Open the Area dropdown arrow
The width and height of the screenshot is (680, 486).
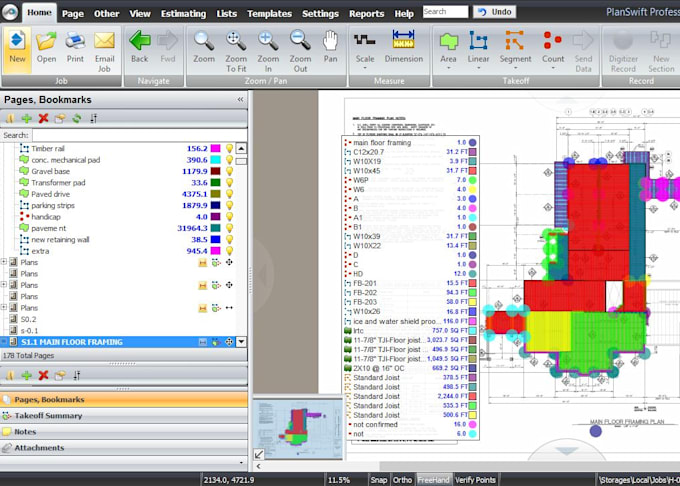[448, 68]
